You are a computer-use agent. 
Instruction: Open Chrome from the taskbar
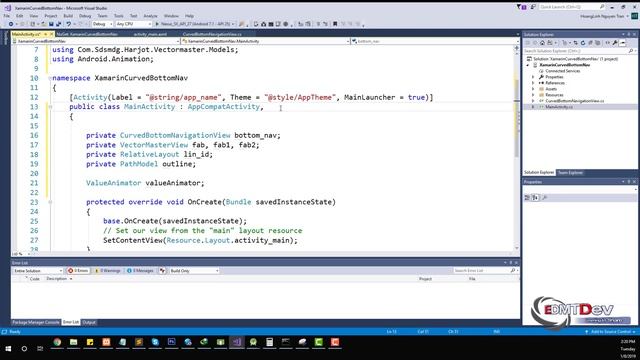click(57, 342)
